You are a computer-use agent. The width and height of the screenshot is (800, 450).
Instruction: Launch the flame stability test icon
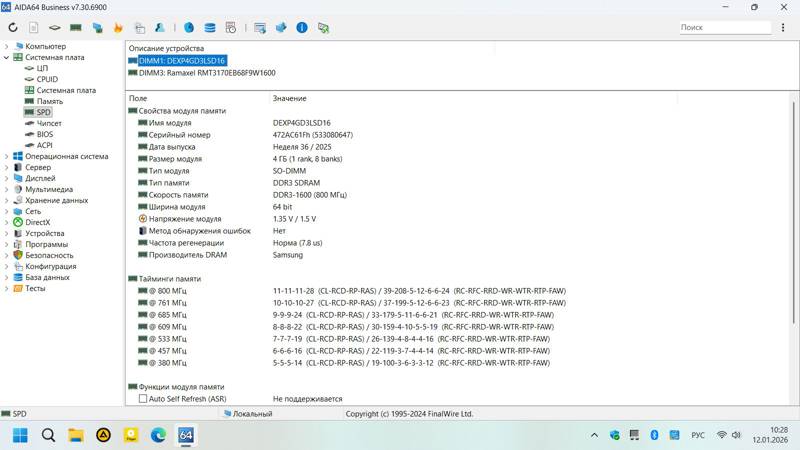118,28
